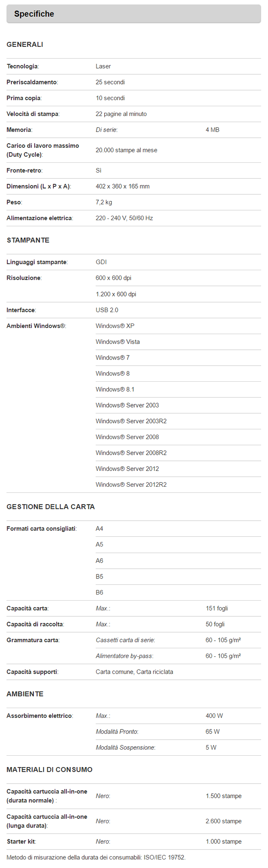Image resolution: width=268 pixels, height=868 pixels.
Task: Click the 2.600 stampe cartridge value
Action: coord(224,821)
